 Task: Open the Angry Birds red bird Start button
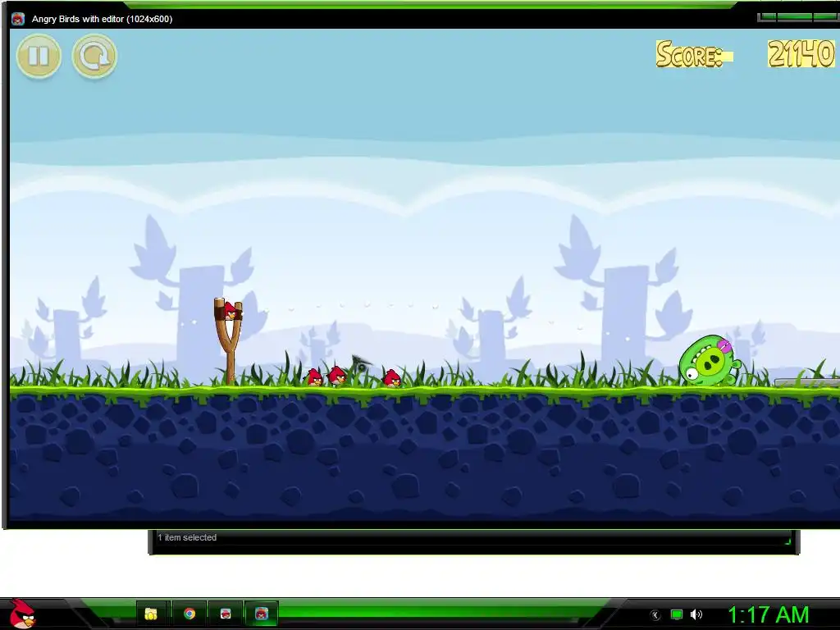point(21,614)
